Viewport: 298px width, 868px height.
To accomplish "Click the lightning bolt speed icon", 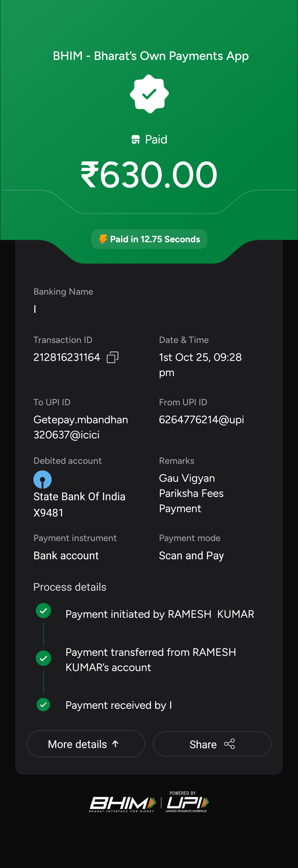I will pyautogui.click(x=103, y=239).
